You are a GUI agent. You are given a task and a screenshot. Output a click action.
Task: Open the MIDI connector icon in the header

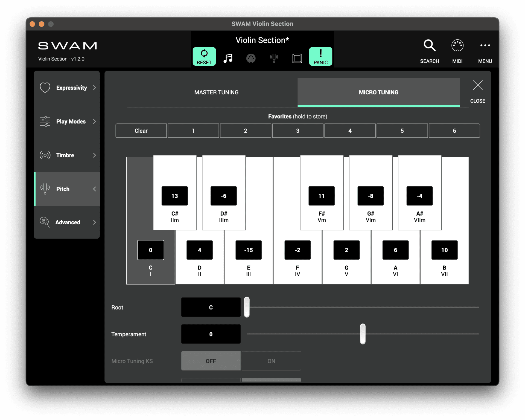pyautogui.click(x=251, y=58)
